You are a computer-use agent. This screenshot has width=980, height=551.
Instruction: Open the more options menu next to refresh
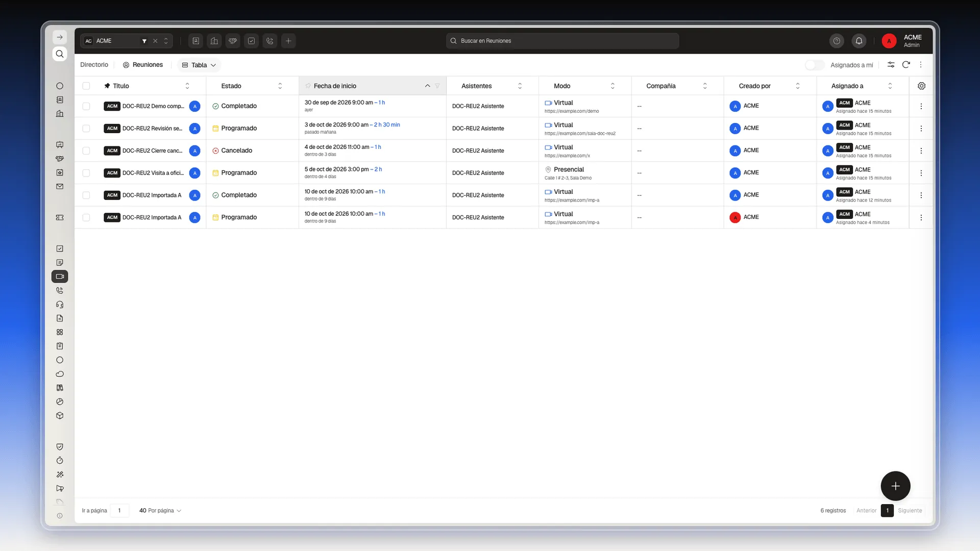point(921,65)
